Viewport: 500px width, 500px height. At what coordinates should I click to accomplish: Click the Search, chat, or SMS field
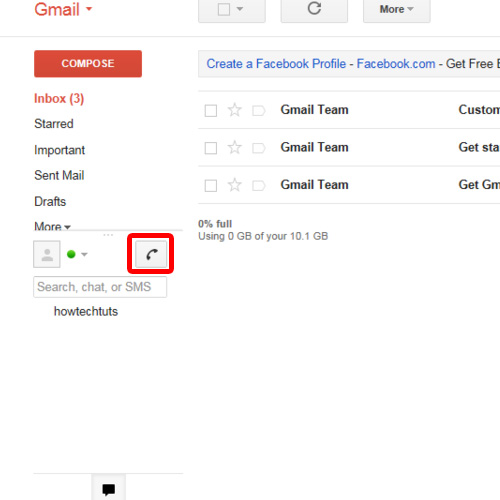(x=100, y=287)
